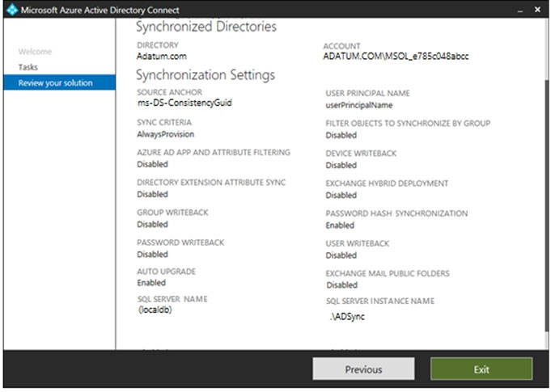Click the .\ADSync instance name value

[347, 317]
